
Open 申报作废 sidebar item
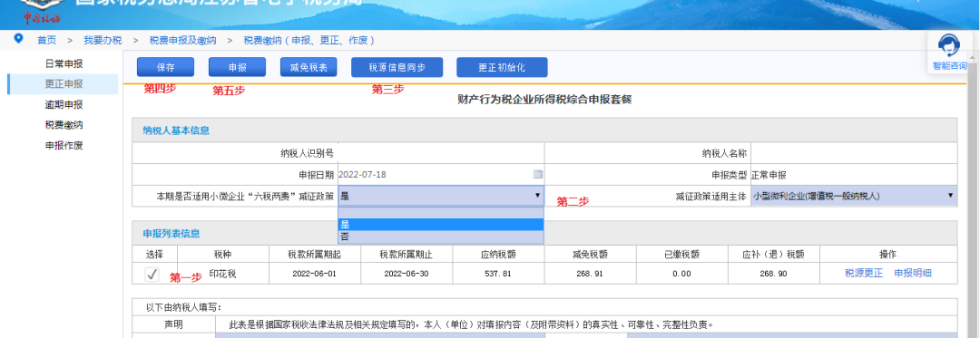click(64, 146)
